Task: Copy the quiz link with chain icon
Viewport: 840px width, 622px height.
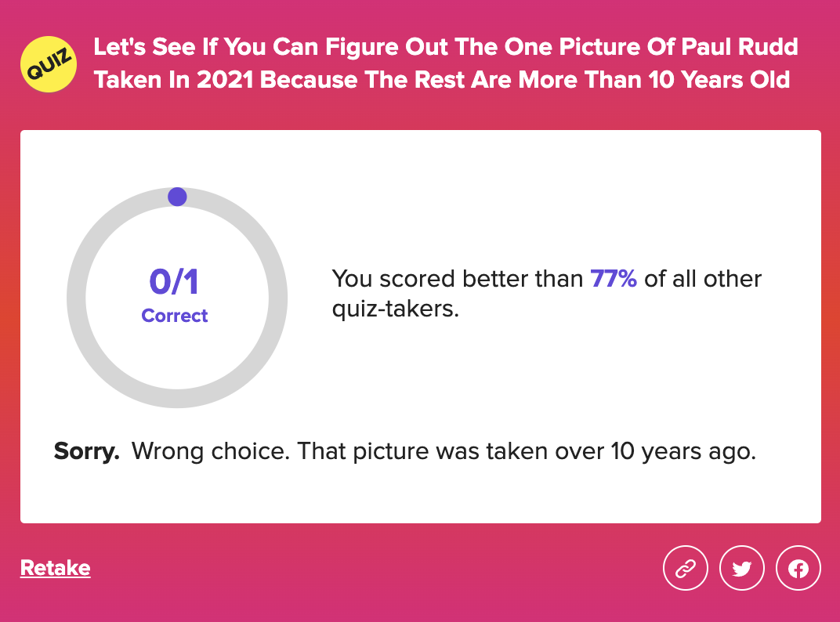Action: 685,568
